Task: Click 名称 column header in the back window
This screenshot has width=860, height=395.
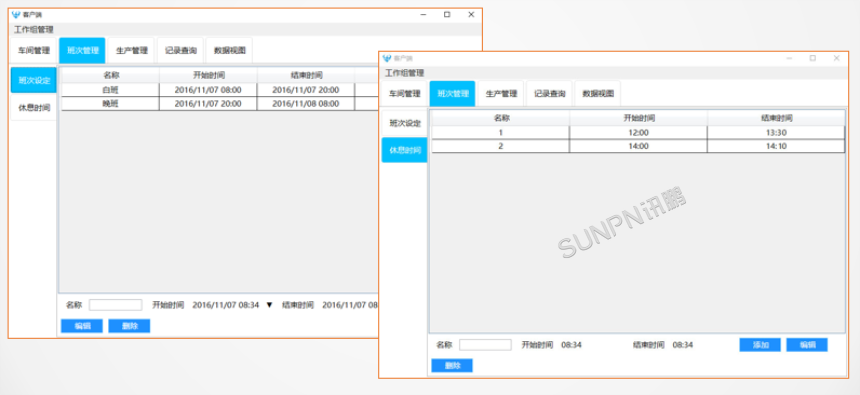Action: [x=110, y=75]
